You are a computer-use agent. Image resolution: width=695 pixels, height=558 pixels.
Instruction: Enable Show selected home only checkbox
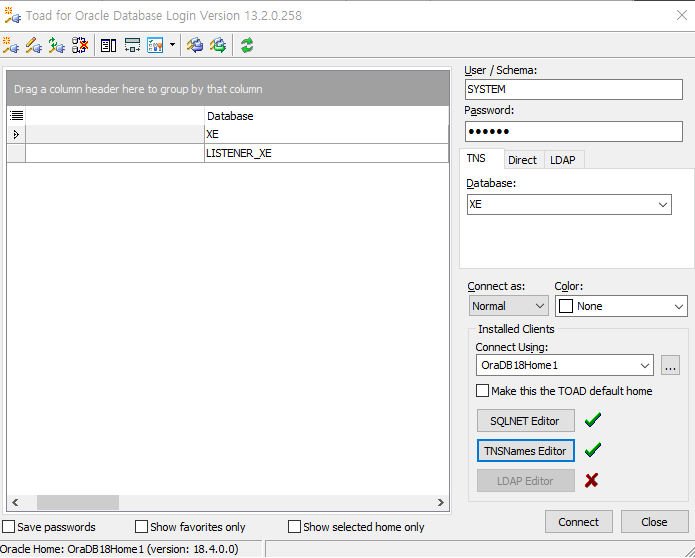(x=294, y=527)
